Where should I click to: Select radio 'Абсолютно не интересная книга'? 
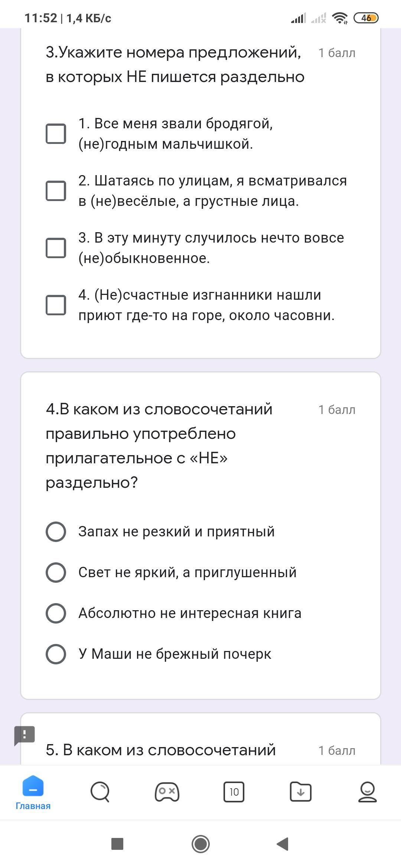click(56, 613)
